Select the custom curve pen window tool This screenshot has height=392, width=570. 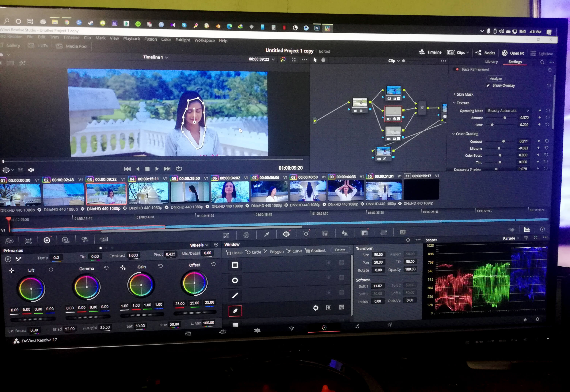point(235,311)
